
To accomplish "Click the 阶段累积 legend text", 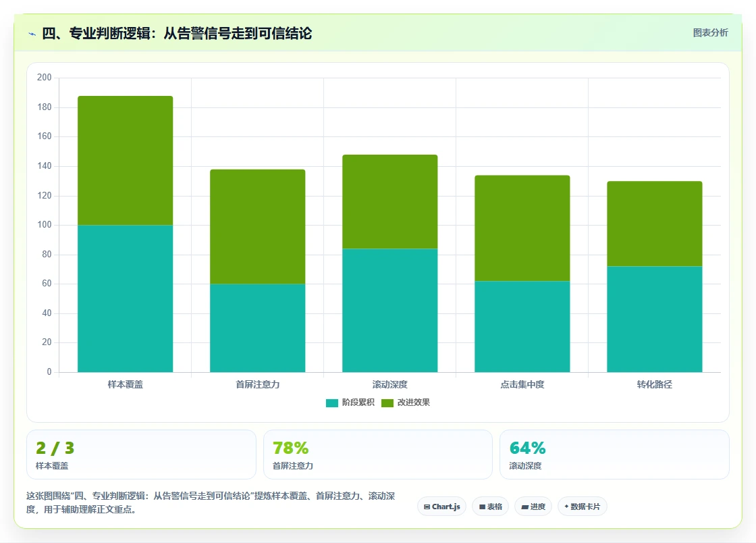I will [x=358, y=403].
